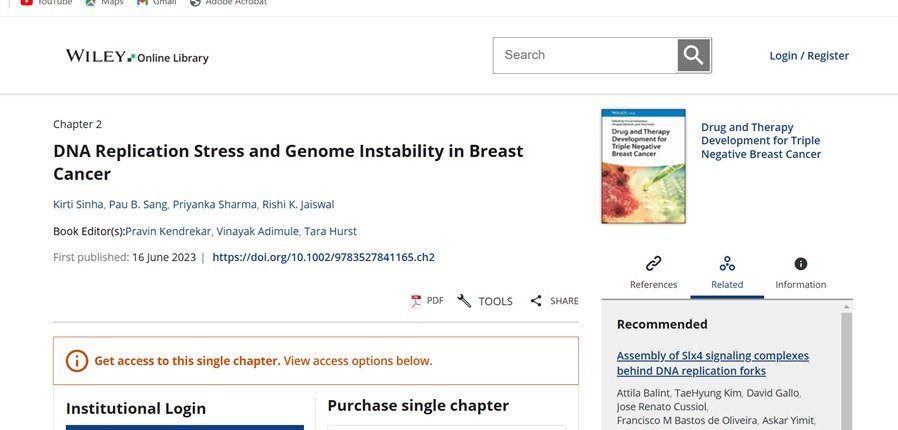Click book editor Pravin Kendrekar's name
This screenshot has width=898, height=430.
pyautogui.click(x=168, y=231)
